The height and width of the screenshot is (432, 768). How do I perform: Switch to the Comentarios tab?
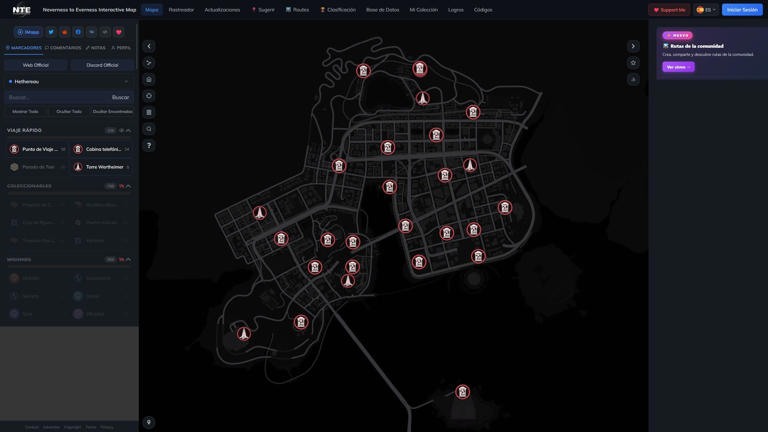coord(63,48)
